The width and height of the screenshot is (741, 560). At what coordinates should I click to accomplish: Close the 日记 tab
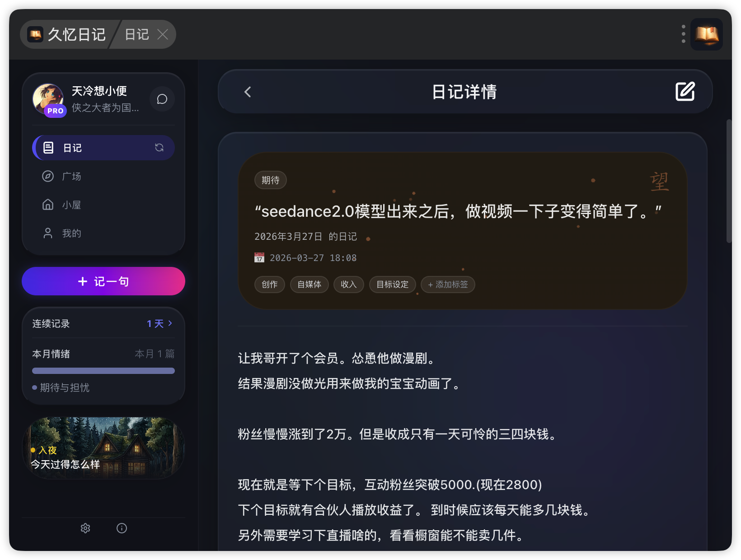pos(163,34)
